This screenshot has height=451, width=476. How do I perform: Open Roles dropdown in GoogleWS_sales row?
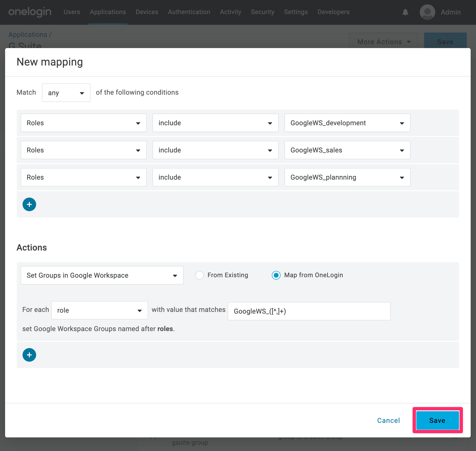[84, 150]
